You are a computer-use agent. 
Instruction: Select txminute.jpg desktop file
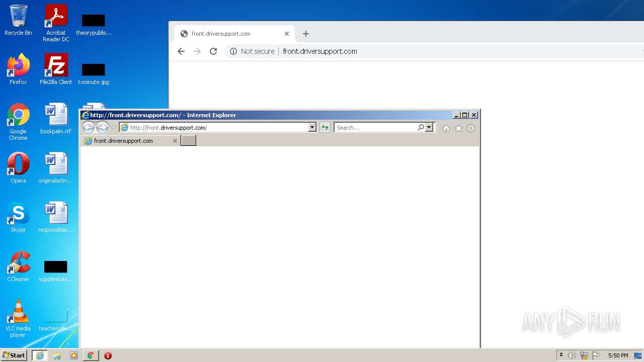(x=94, y=73)
